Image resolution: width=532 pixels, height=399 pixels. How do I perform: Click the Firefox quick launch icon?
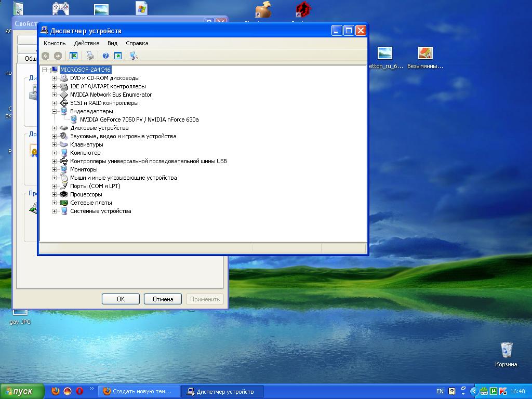pyautogui.click(x=55, y=391)
